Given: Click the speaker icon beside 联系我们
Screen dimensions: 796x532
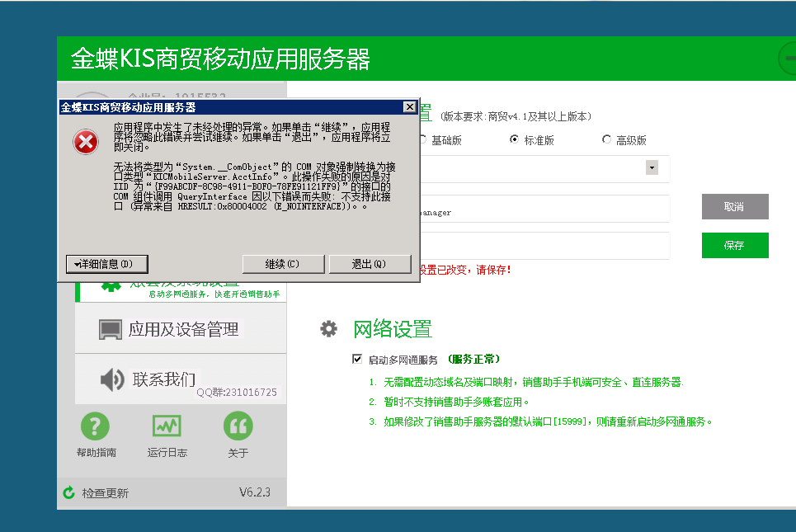Looking at the screenshot, I should click(x=112, y=379).
